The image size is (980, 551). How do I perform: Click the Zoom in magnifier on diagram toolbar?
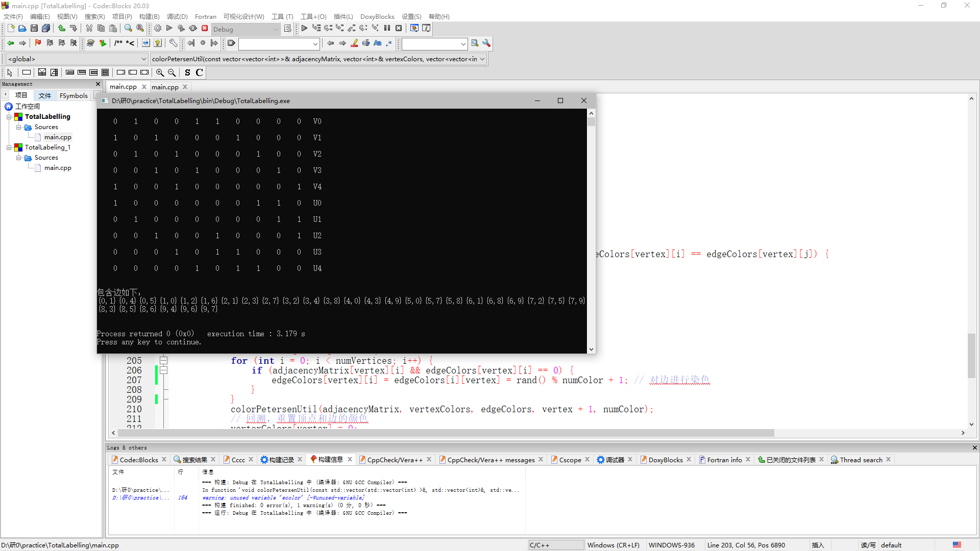160,72
